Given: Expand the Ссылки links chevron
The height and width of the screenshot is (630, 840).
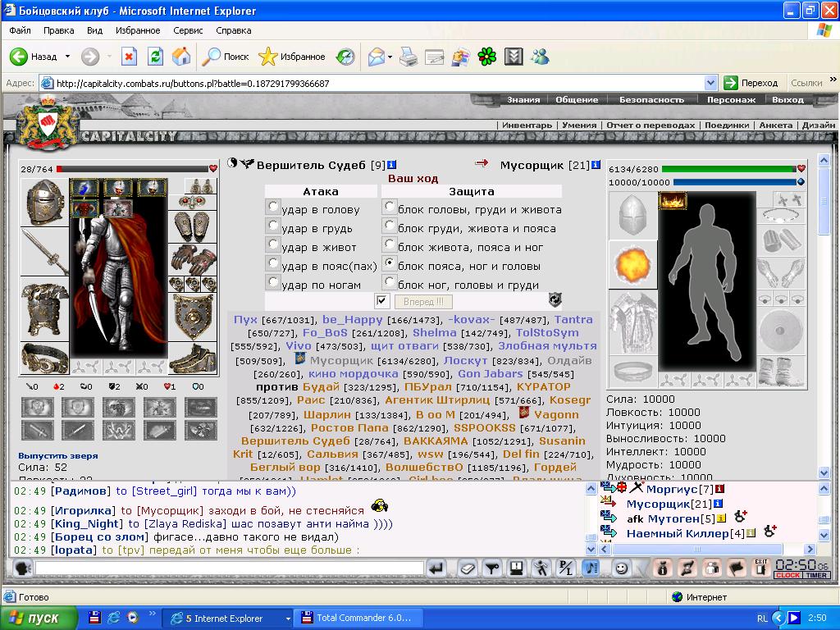Looking at the screenshot, I should coord(833,80).
